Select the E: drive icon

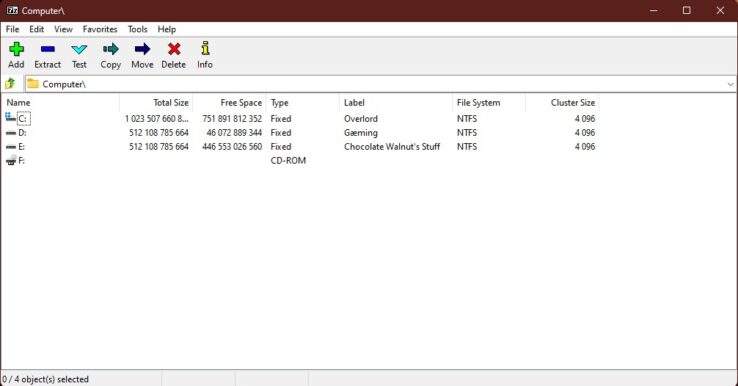point(11,147)
